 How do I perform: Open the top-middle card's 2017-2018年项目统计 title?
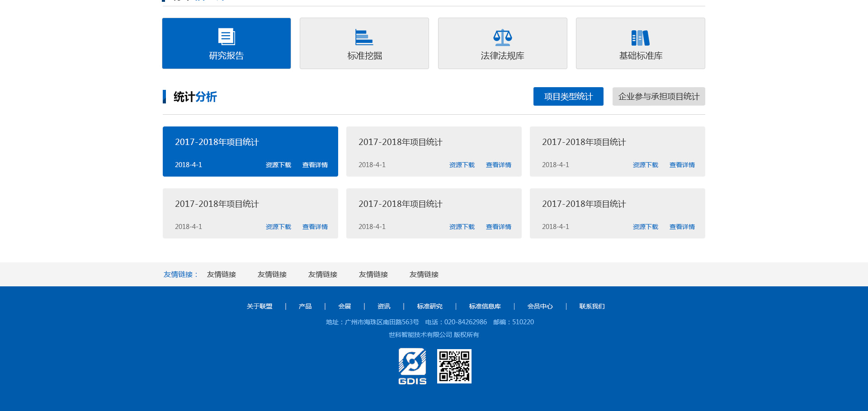(400, 142)
